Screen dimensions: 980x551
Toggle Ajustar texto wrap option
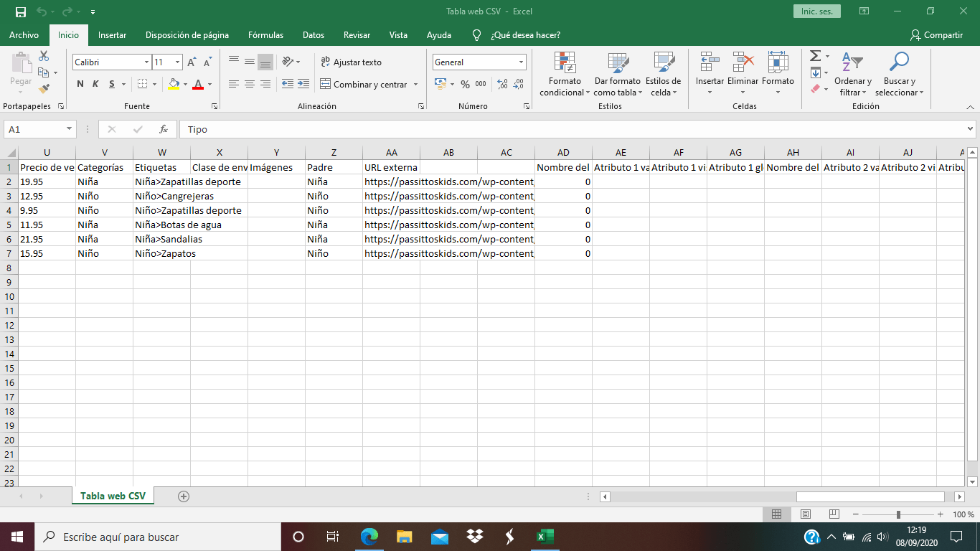click(x=352, y=62)
